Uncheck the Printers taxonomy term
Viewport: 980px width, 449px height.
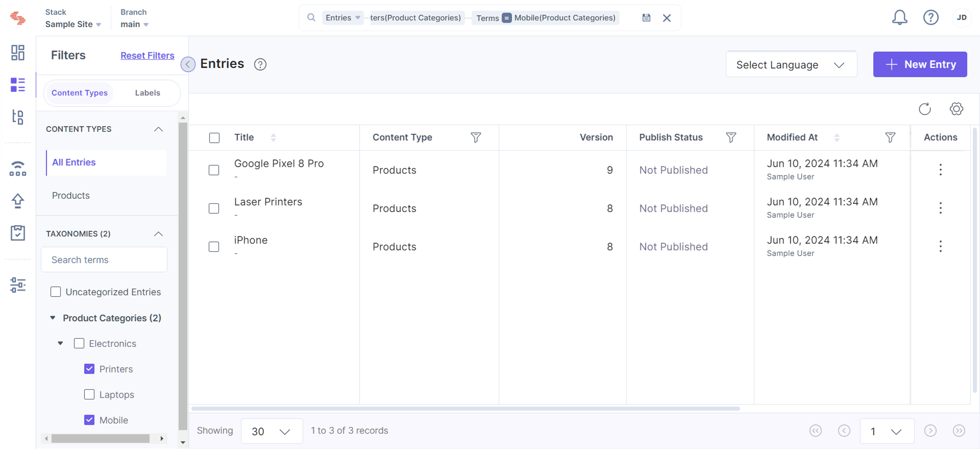(89, 369)
